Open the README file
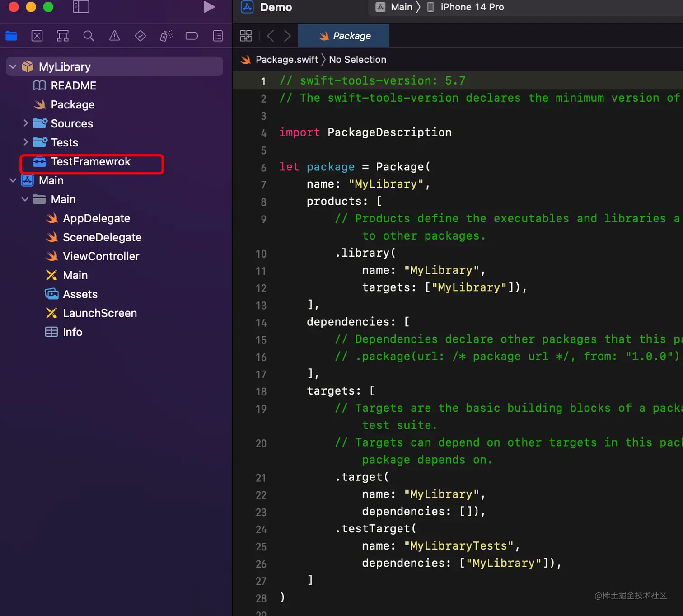Image resolution: width=683 pixels, height=616 pixels. click(73, 85)
